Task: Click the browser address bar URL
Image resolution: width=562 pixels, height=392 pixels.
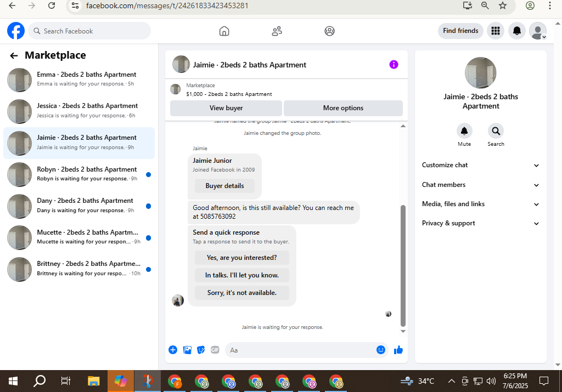Action: 167,5
